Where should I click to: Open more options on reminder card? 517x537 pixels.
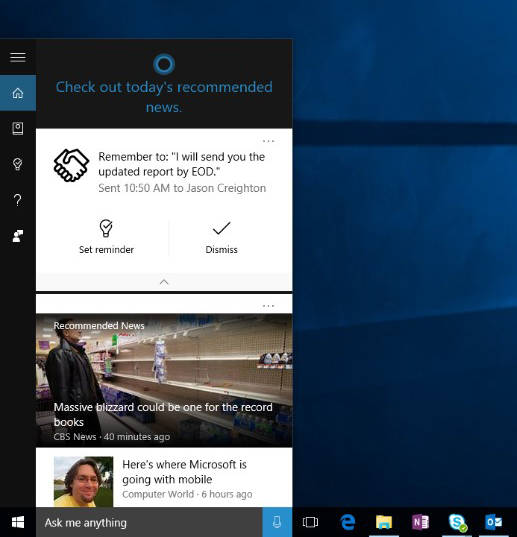pyautogui.click(x=268, y=141)
